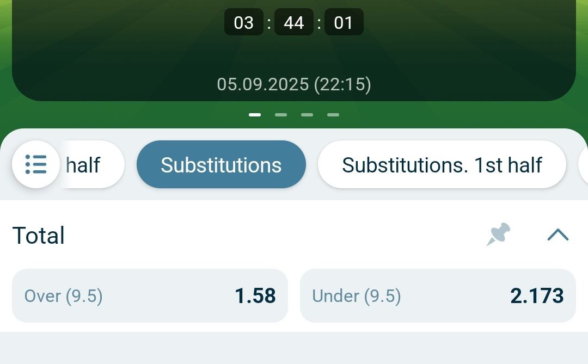Collapse the Total section chevron
Image resolution: width=588 pixels, height=364 pixels.
click(x=558, y=235)
